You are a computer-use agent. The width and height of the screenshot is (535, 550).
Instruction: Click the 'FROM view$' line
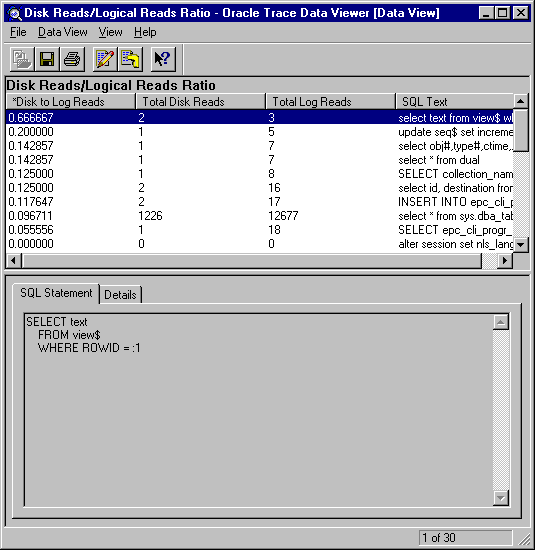[69, 335]
